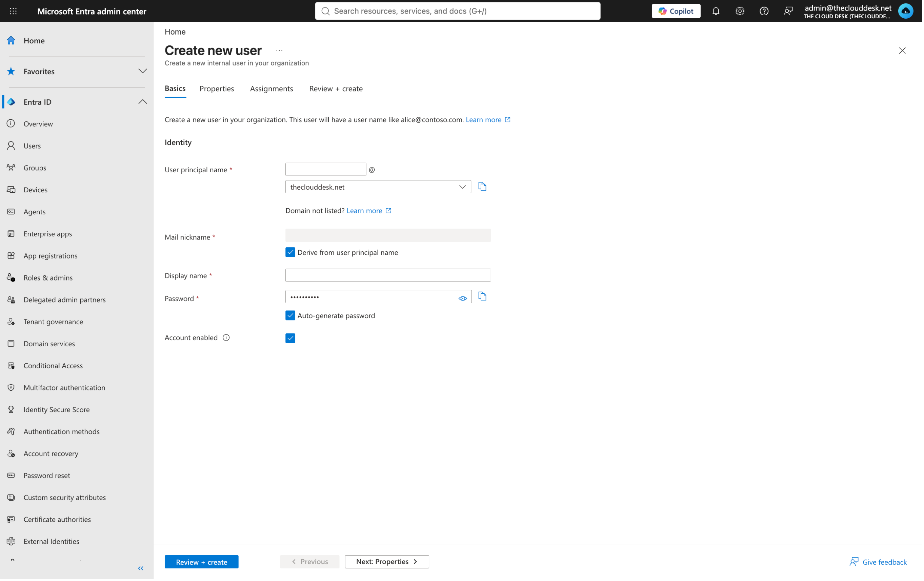
Task: Select the Basics tab
Action: (x=175, y=89)
